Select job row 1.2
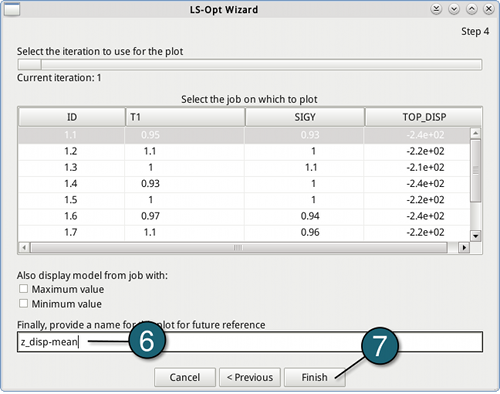Screen dimensions: 500x394 (x=244, y=151)
